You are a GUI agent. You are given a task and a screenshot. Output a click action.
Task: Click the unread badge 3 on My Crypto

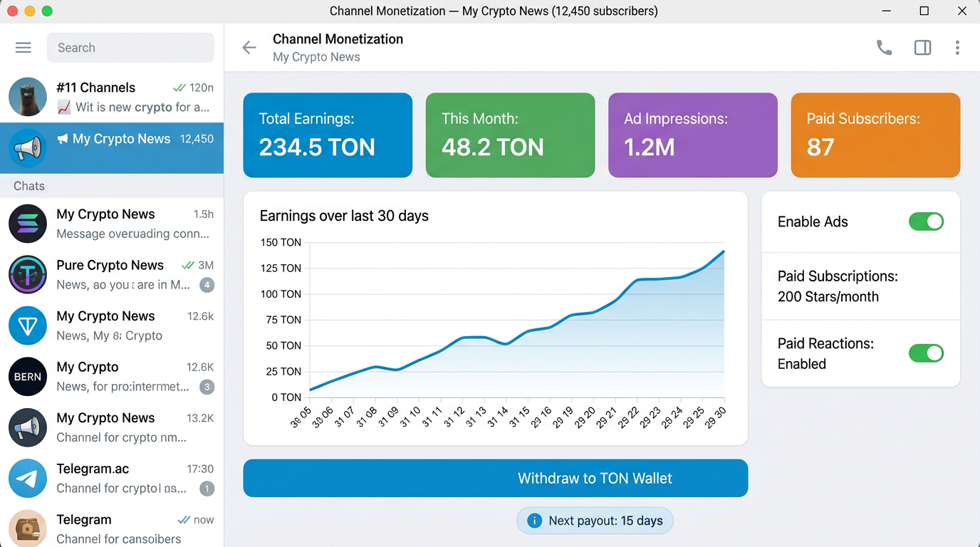click(x=207, y=387)
